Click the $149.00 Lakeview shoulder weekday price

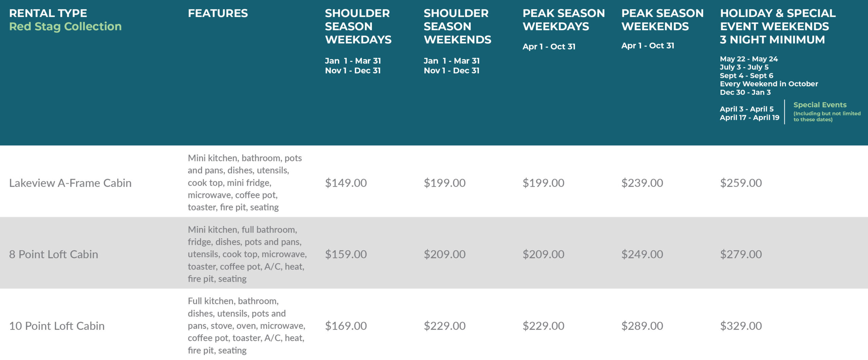pos(346,183)
